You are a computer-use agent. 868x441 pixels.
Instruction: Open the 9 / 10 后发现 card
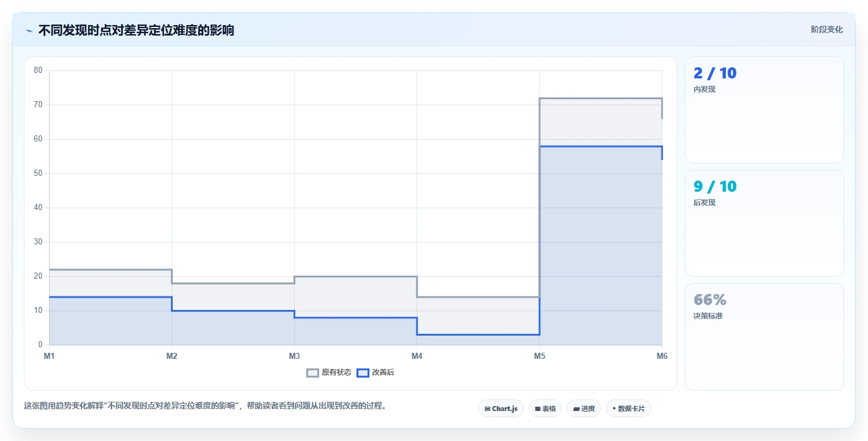[x=764, y=223]
